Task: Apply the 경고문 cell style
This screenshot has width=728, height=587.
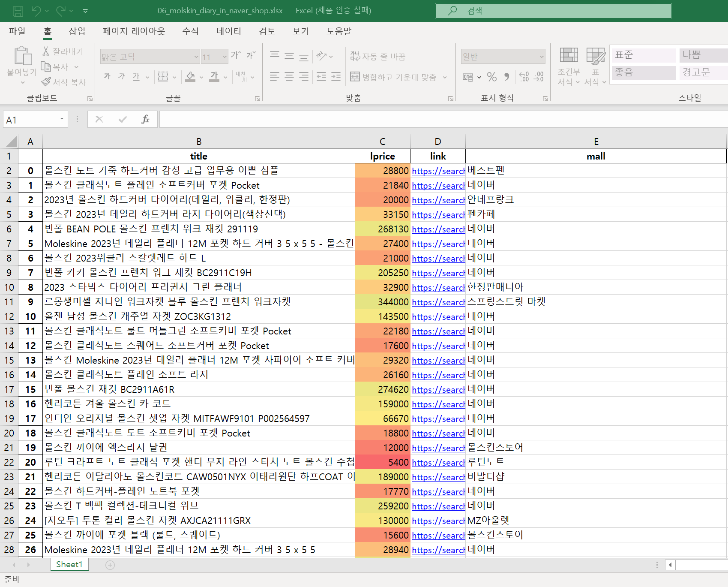Action: pyautogui.click(x=703, y=73)
